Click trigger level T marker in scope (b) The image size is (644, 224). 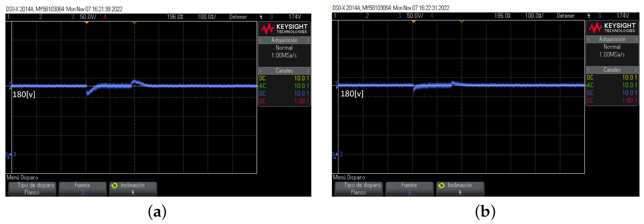(x=337, y=85)
